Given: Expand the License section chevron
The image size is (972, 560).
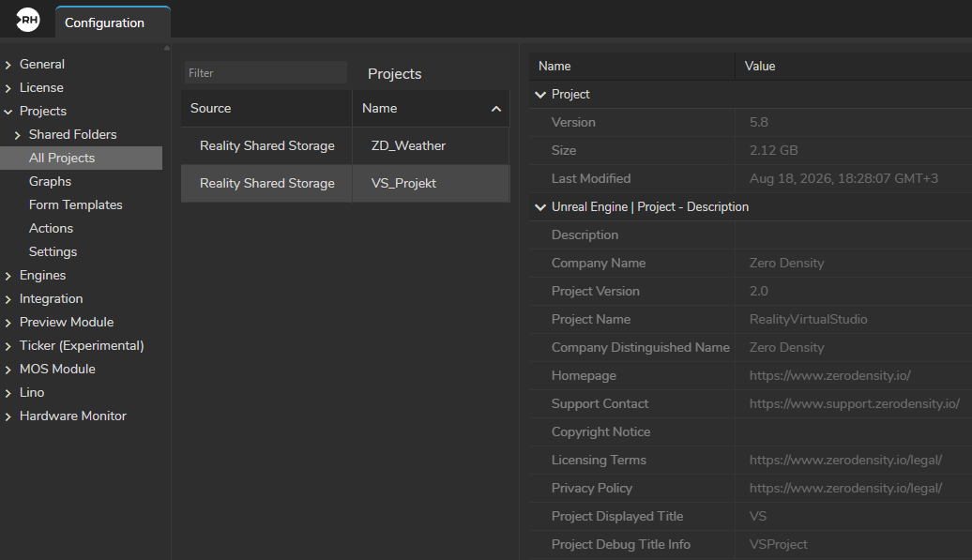Looking at the screenshot, I should click(x=8, y=88).
